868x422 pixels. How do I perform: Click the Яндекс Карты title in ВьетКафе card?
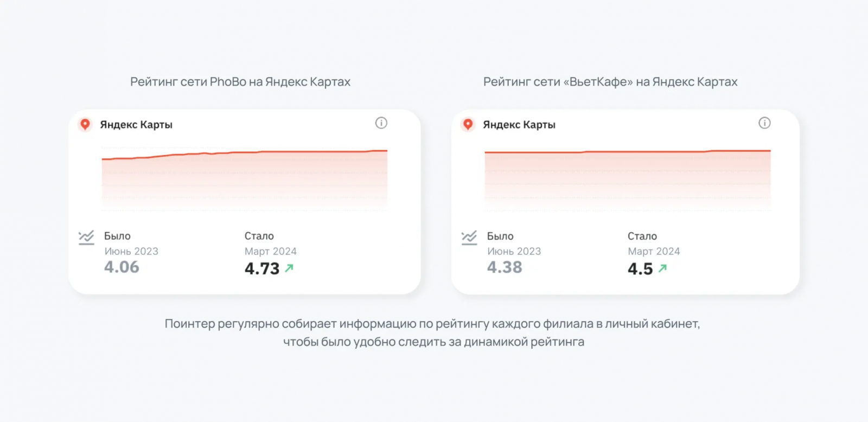coord(519,125)
